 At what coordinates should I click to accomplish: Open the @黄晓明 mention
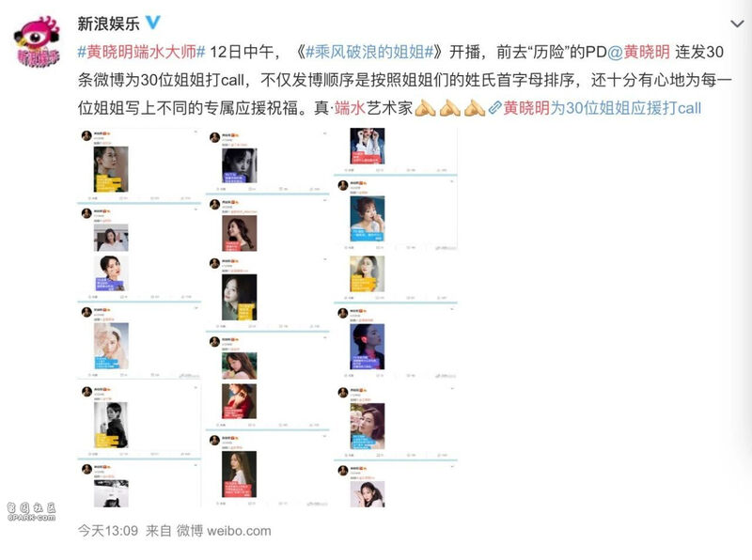(x=638, y=52)
